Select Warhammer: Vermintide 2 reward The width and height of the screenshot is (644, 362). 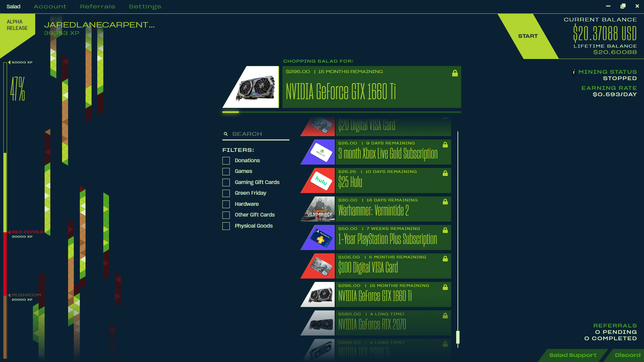pyautogui.click(x=393, y=209)
